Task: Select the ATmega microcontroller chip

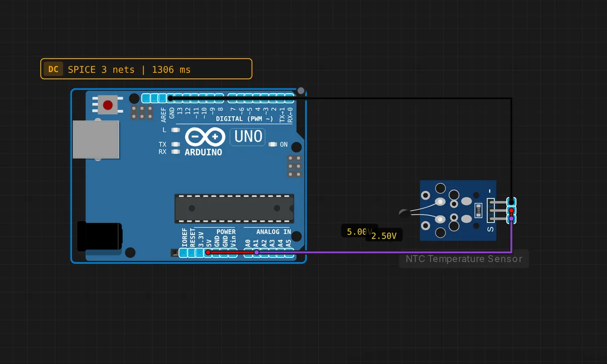Action: point(234,208)
